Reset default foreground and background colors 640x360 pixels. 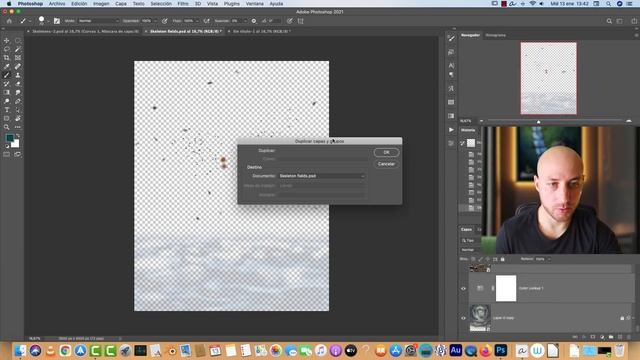pyautogui.click(x=7, y=146)
